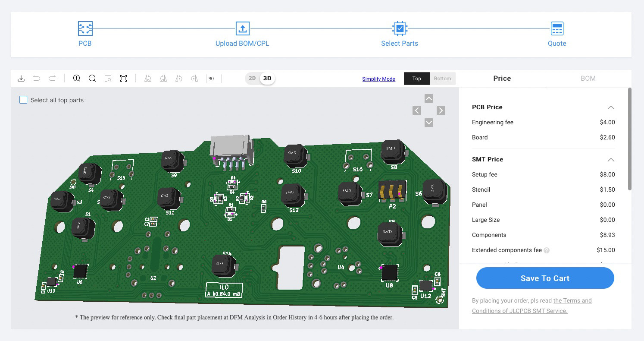The image size is (644, 341).
Task: Click the download icon in the toolbar
Action: 21,78
